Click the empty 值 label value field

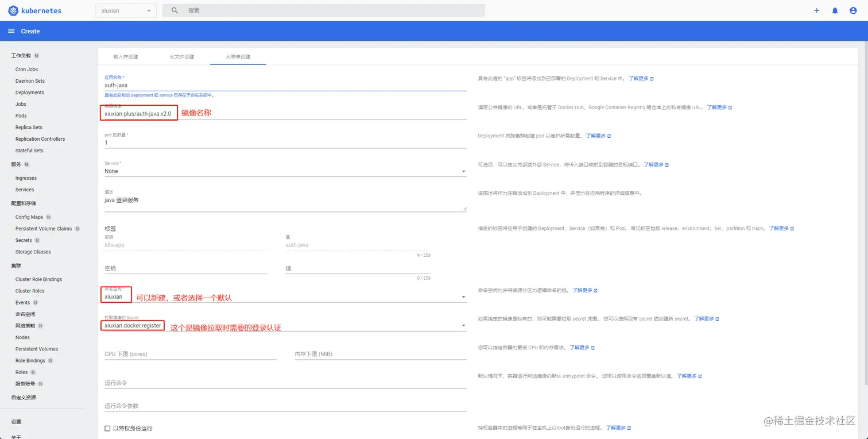358,268
